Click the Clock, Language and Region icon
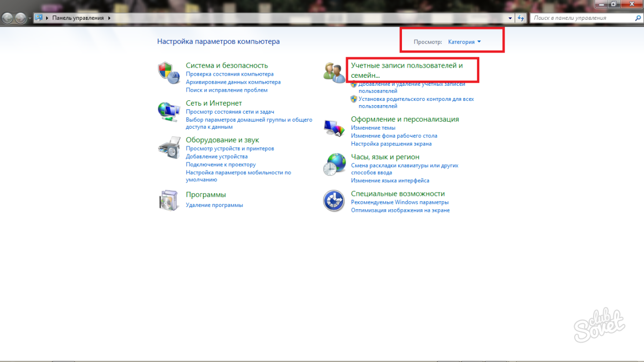The height and width of the screenshot is (362, 644). (334, 164)
